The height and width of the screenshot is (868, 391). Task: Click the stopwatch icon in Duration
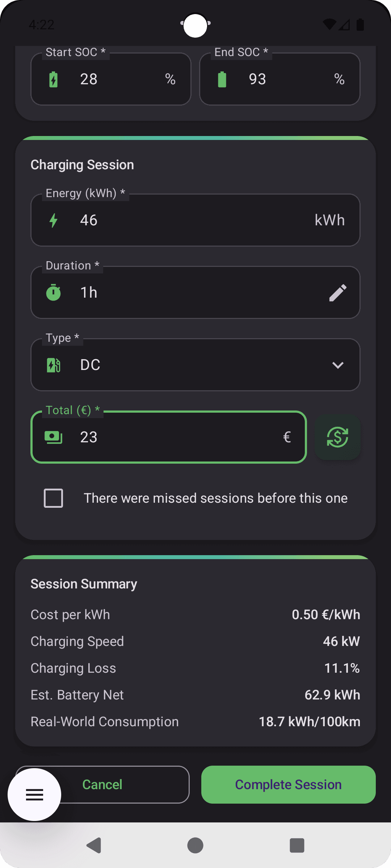click(x=54, y=293)
